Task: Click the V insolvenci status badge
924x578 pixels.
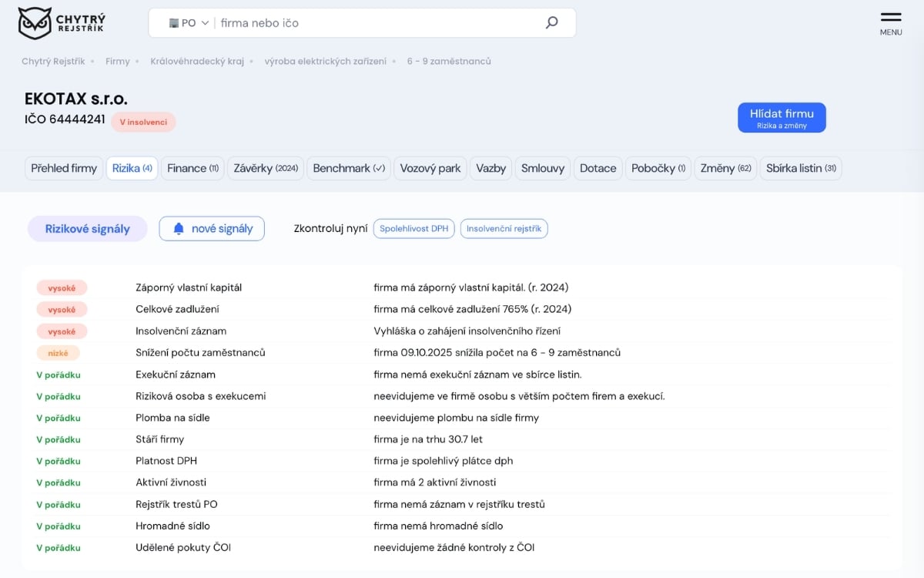Action: pyautogui.click(x=143, y=122)
